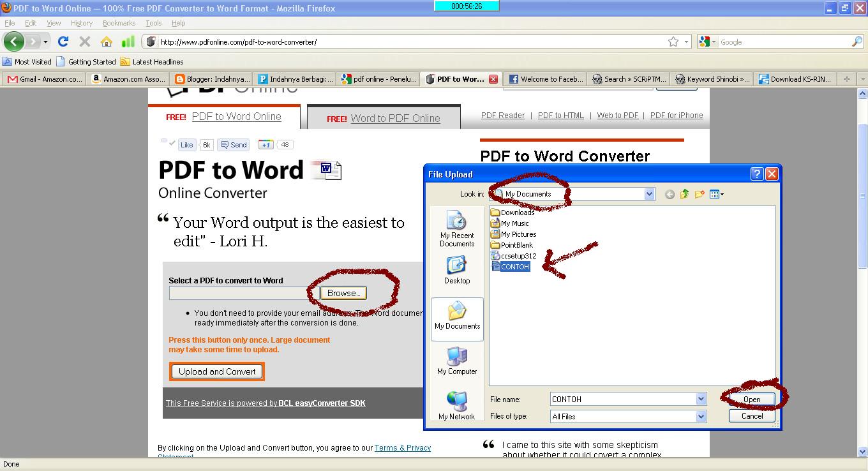The width and height of the screenshot is (868, 471).
Task: Select the PointBlank folder
Action: point(512,245)
